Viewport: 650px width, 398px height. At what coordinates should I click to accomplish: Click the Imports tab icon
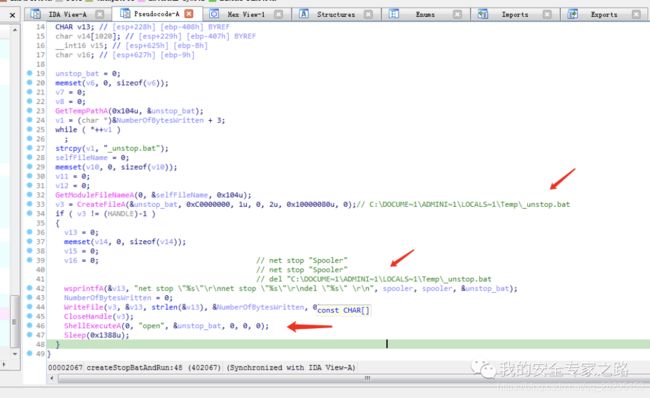click(483, 14)
